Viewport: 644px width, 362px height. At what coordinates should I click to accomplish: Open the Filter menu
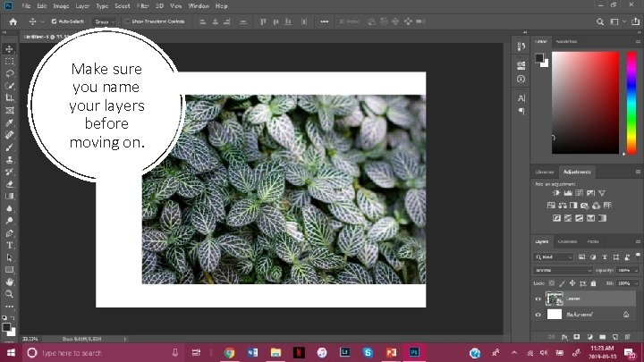[x=142, y=5]
